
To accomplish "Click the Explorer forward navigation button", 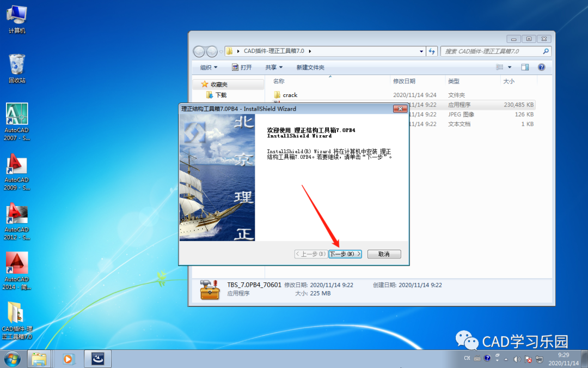I will (x=212, y=51).
